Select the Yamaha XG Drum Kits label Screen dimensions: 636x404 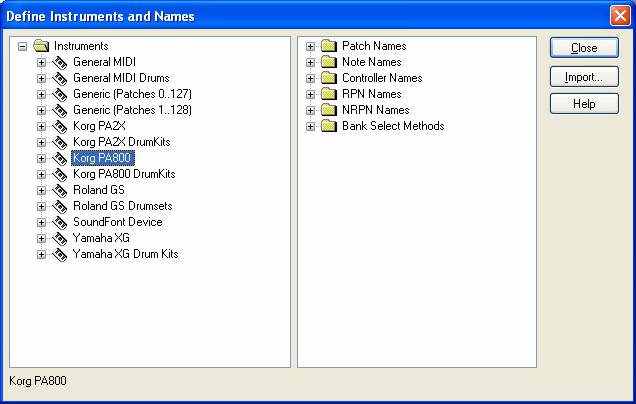(125, 254)
